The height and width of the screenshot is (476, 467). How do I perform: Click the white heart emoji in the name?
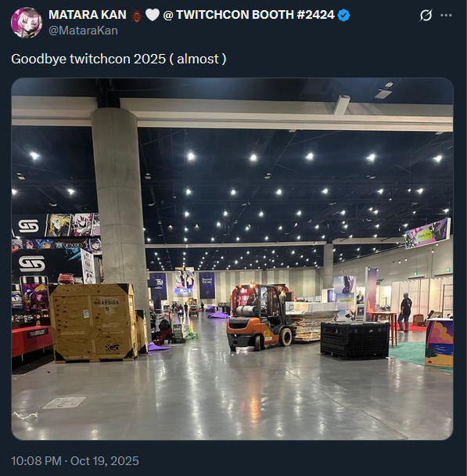153,15
